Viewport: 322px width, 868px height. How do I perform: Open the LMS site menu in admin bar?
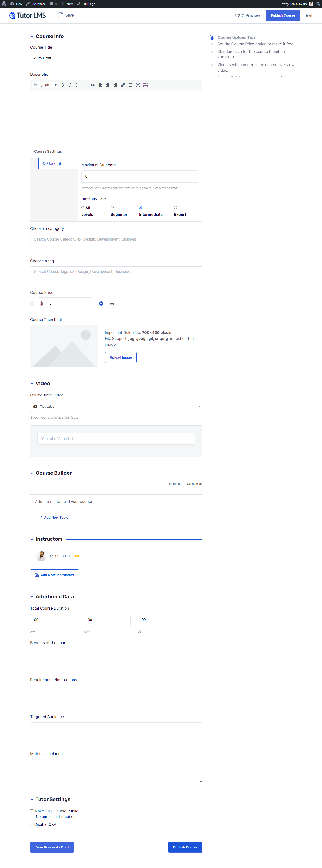(16, 4)
